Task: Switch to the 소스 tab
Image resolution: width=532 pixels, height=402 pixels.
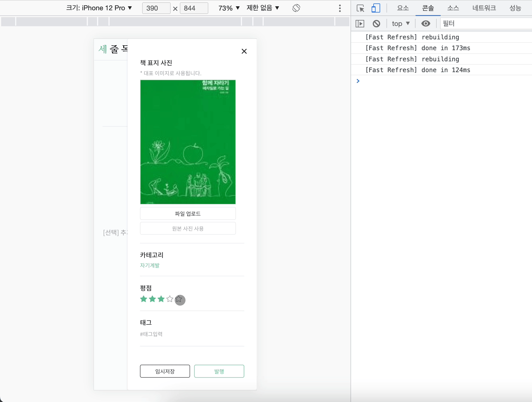Action: coord(453,8)
